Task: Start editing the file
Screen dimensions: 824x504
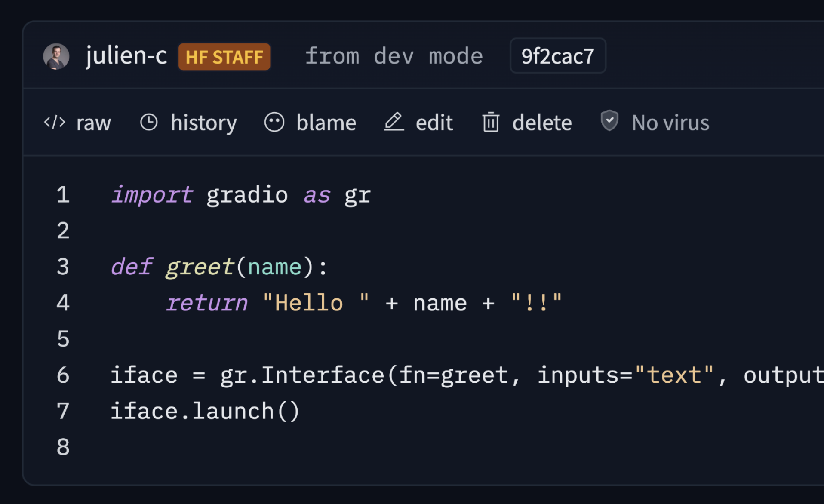Action: point(434,123)
